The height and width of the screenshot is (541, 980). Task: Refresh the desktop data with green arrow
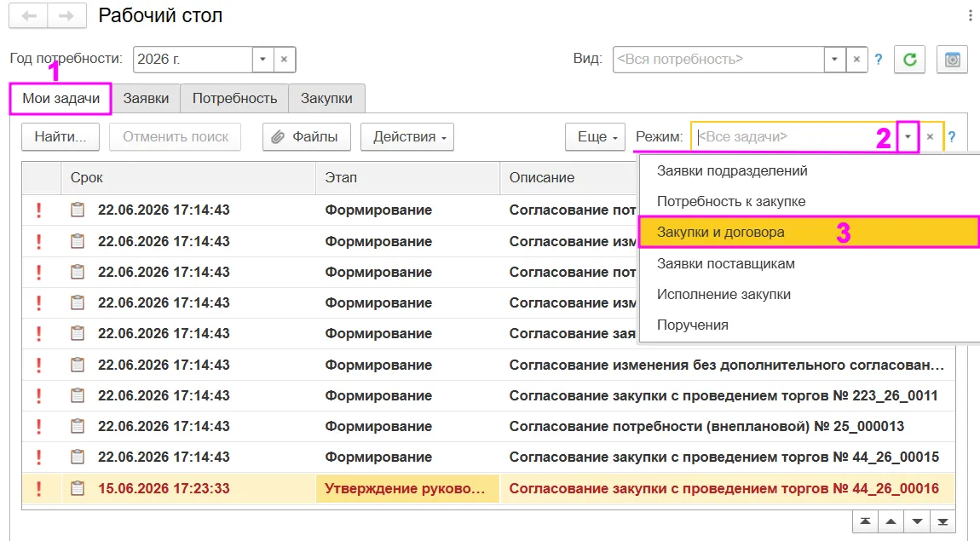click(x=909, y=60)
